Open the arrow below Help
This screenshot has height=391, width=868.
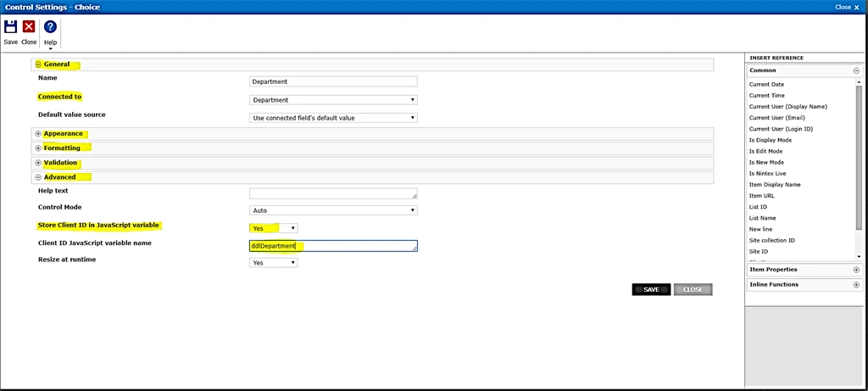point(50,48)
